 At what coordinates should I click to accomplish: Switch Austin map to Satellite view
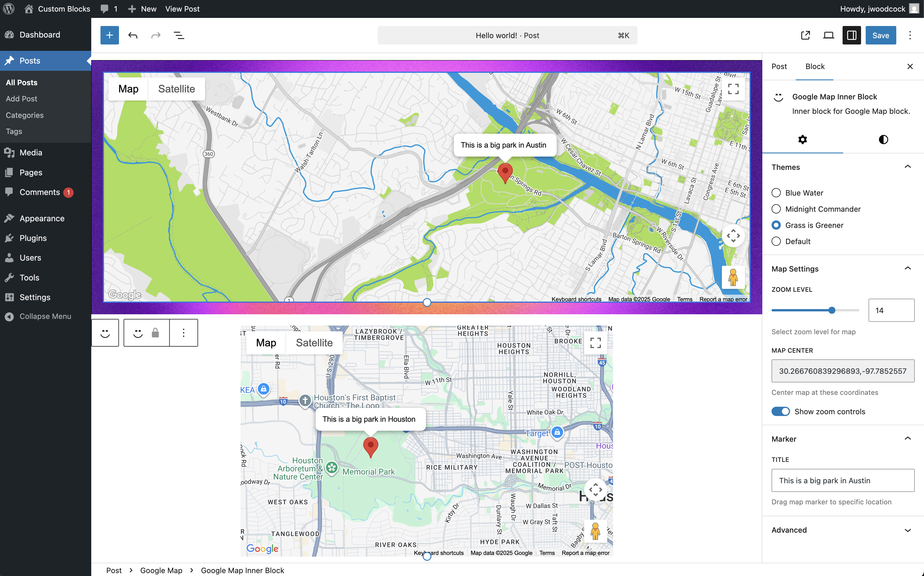click(x=177, y=89)
